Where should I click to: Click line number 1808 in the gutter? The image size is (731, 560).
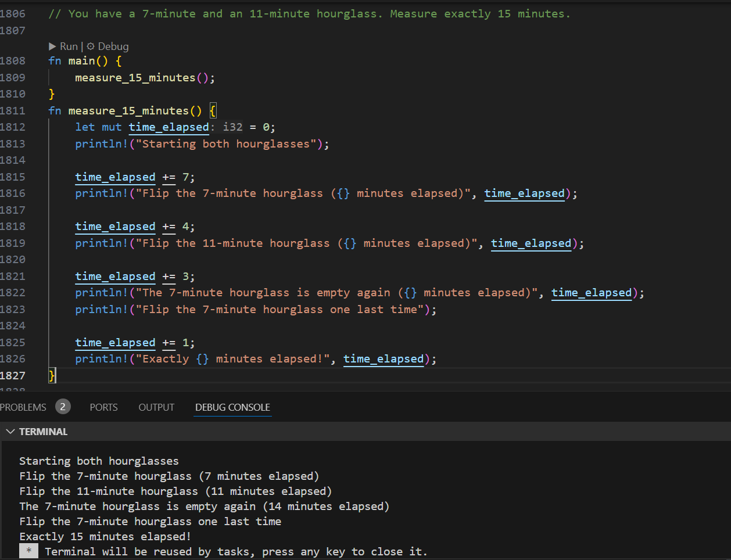13,61
